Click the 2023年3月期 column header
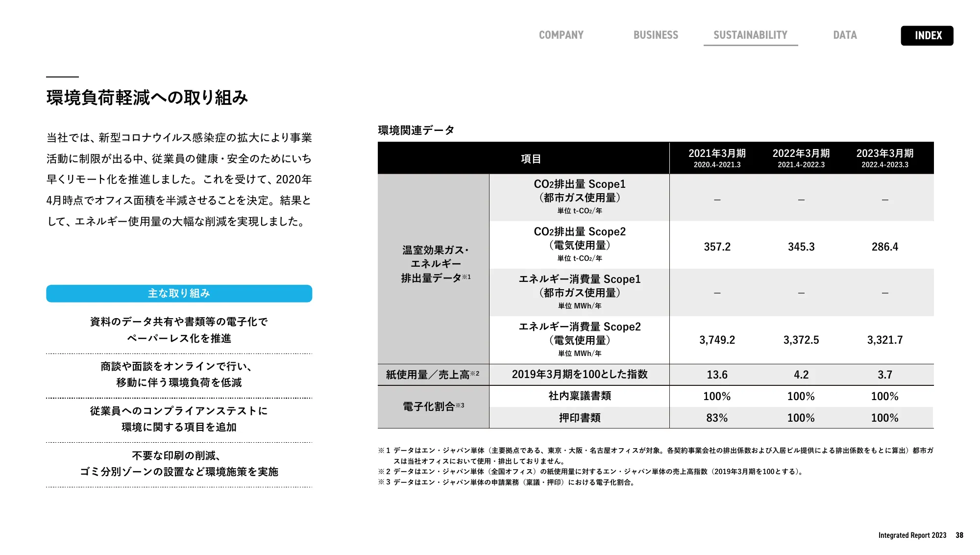The image size is (980, 555). [885, 158]
